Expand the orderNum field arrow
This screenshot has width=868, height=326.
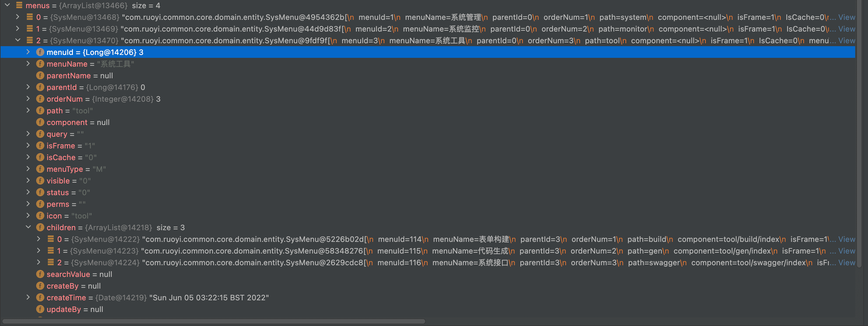tap(28, 98)
